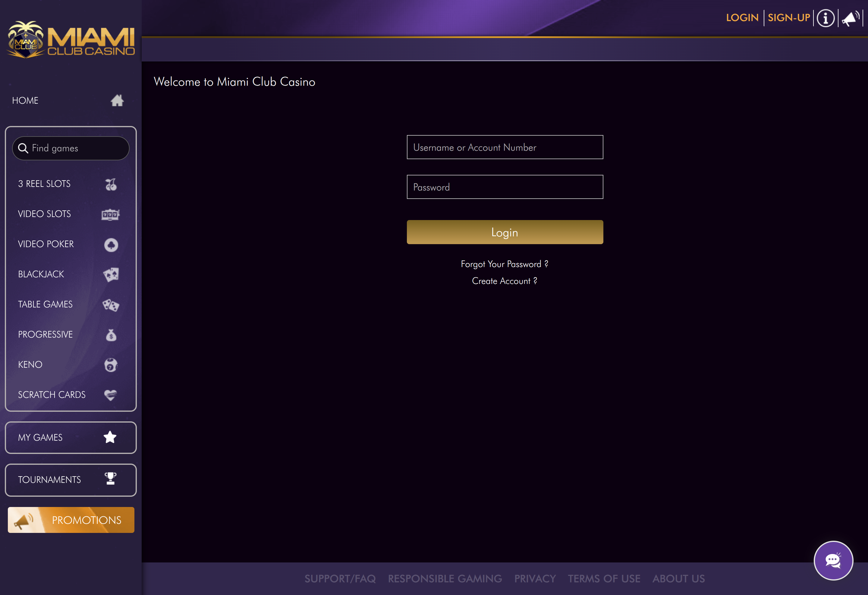Screen dimensions: 868x595
Task: Click the Miami Club Casino logo
Action: coord(71,39)
